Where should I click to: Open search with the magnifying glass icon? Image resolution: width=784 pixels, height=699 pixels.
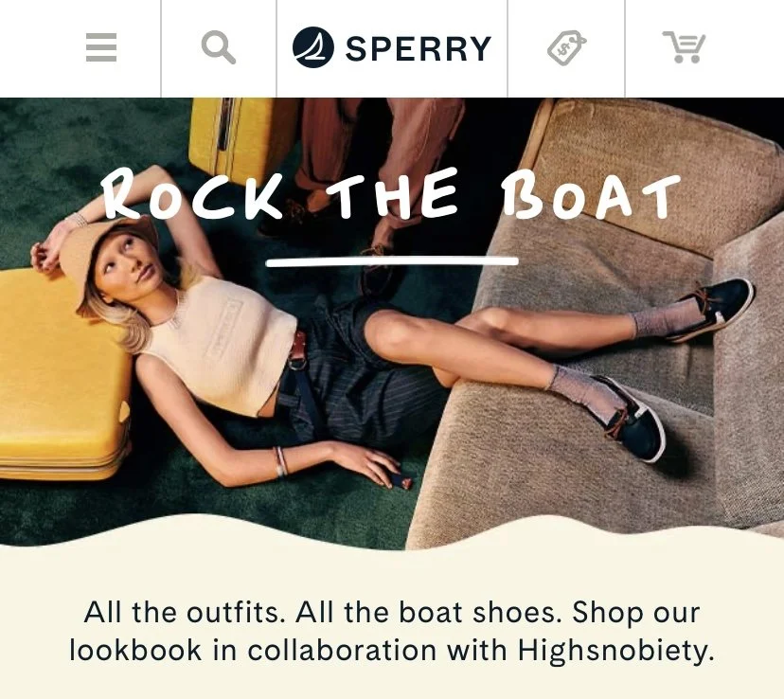tap(219, 47)
